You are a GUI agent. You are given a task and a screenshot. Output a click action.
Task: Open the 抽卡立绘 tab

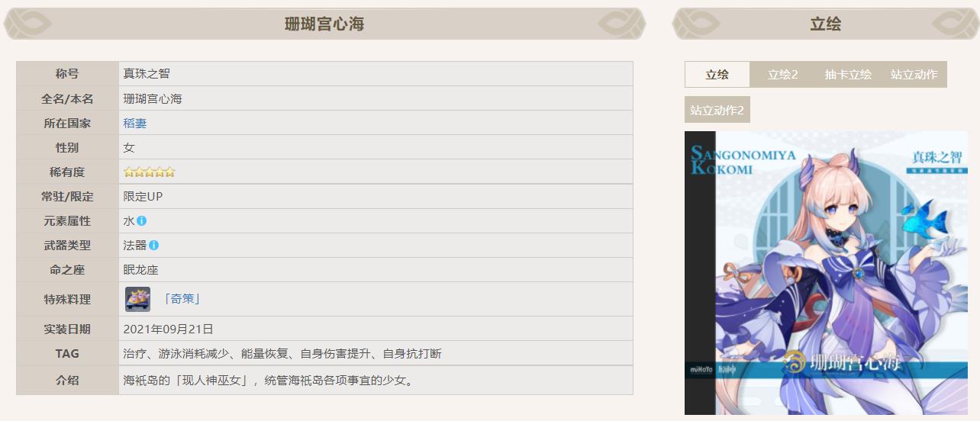click(848, 75)
